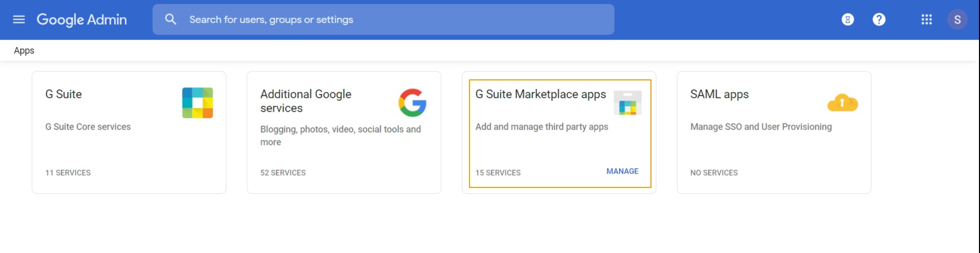Click the G Suite colorful squares icon

197,102
